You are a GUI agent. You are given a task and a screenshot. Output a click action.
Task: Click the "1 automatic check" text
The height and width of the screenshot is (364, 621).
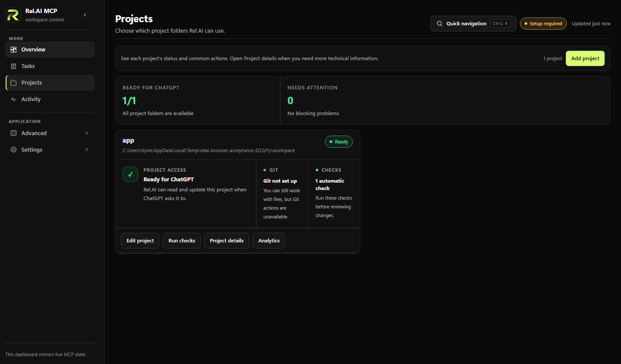(330, 184)
